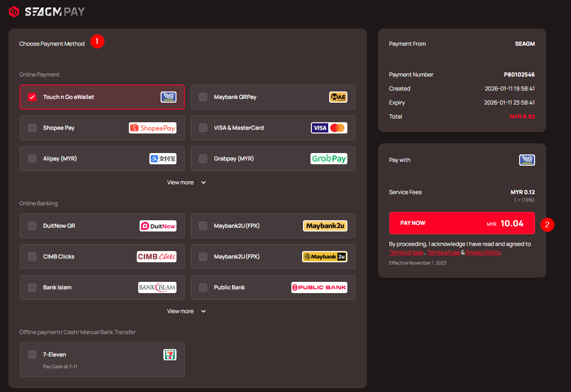571x392 pixels.
Task: Click the DuitNow logo
Action: coord(158,226)
